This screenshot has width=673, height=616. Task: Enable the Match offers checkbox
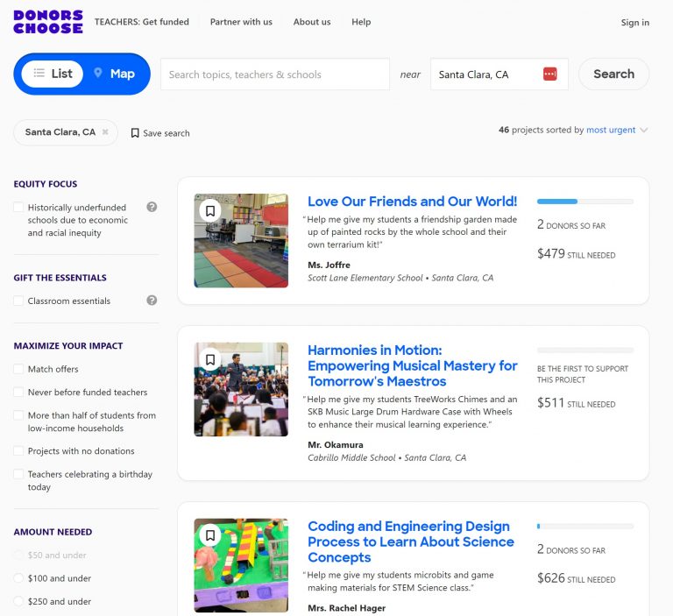18,369
